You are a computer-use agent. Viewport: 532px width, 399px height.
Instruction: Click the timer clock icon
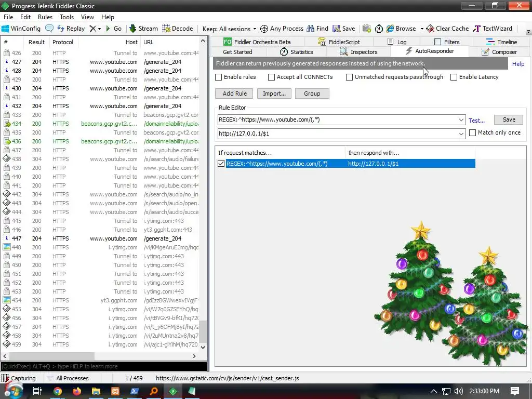pos(379,29)
